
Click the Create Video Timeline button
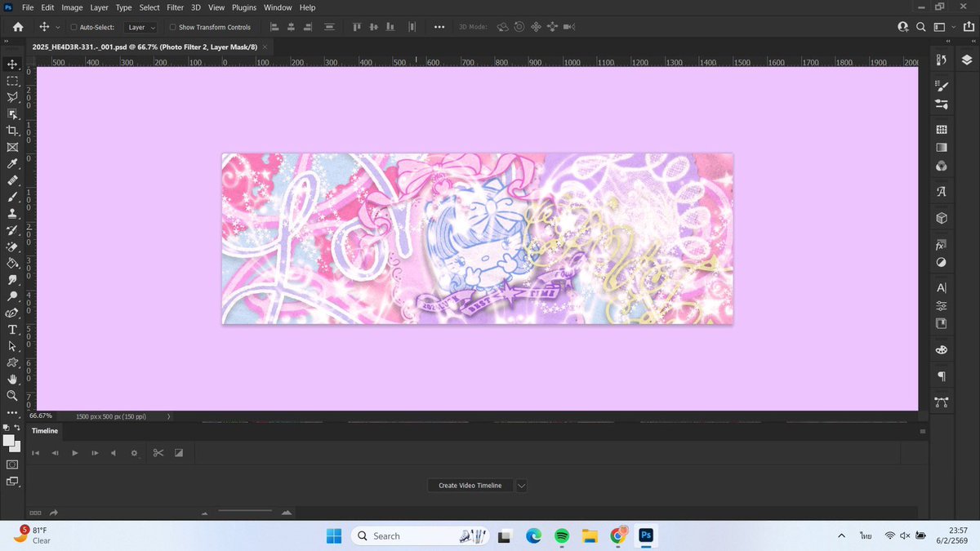click(x=470, y=485)
